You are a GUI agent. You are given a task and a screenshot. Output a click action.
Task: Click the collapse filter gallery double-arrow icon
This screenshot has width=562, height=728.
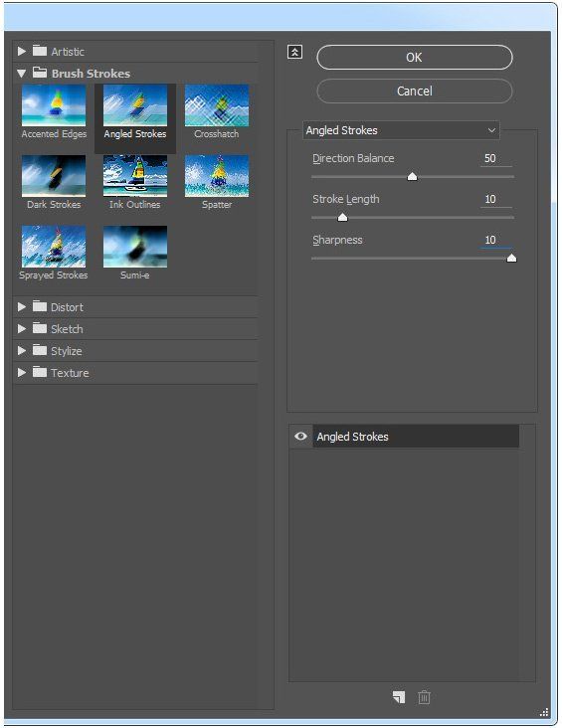(294, 52)
